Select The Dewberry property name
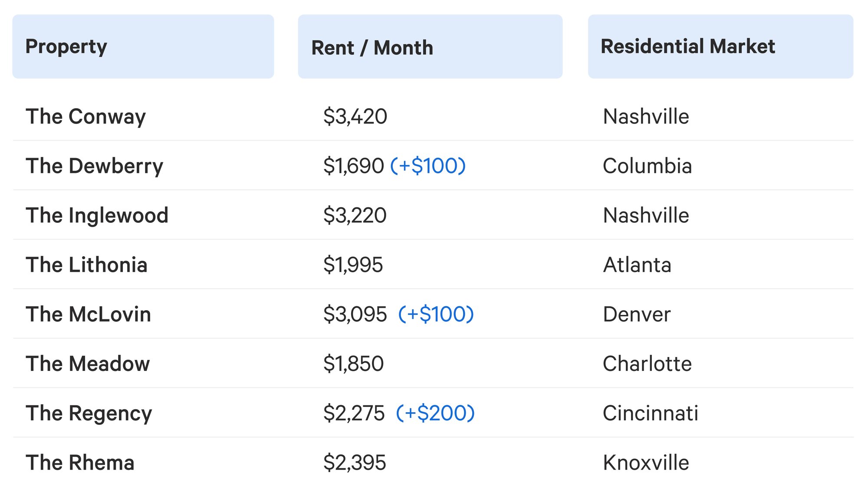The width and height of the screenshot is (868, 496). (95, 166)
